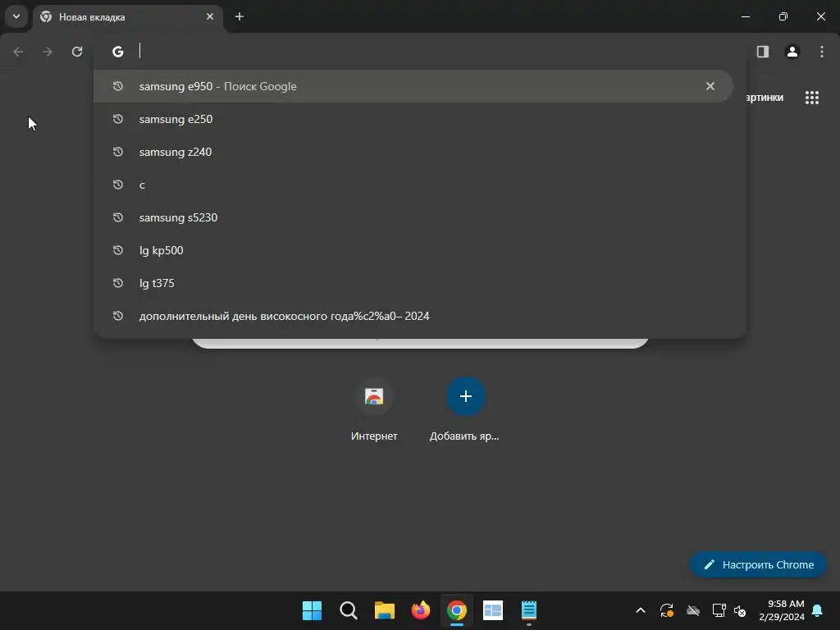Open the partially hidden Картинки link
This screenshot has width=840, height=630.
pos(765,98)
